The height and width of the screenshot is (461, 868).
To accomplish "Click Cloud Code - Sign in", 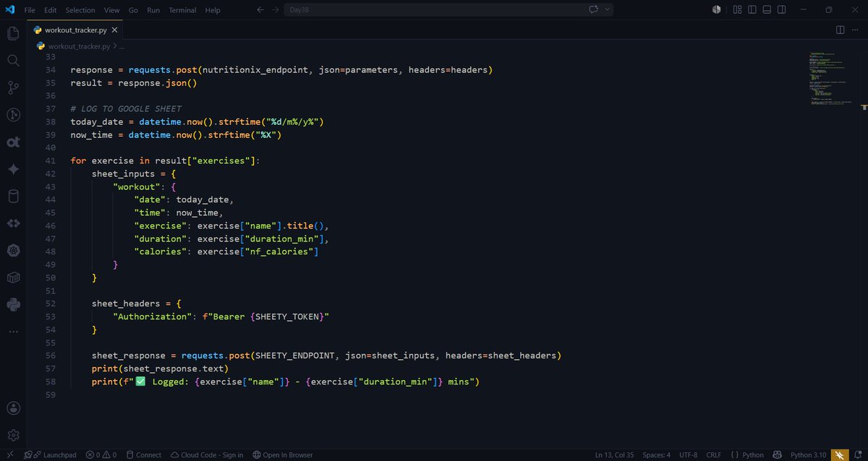I will [207, 454].
